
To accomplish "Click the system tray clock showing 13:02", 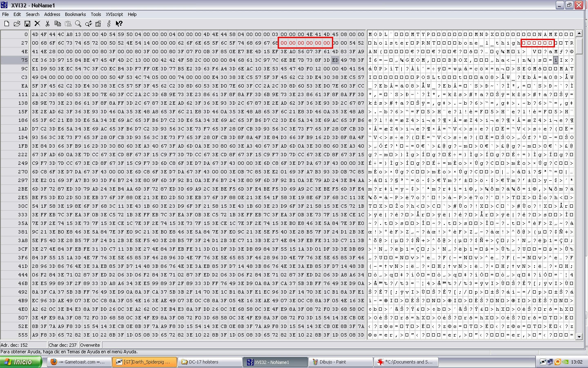I will pyautogui.click(x=577, y=362).
